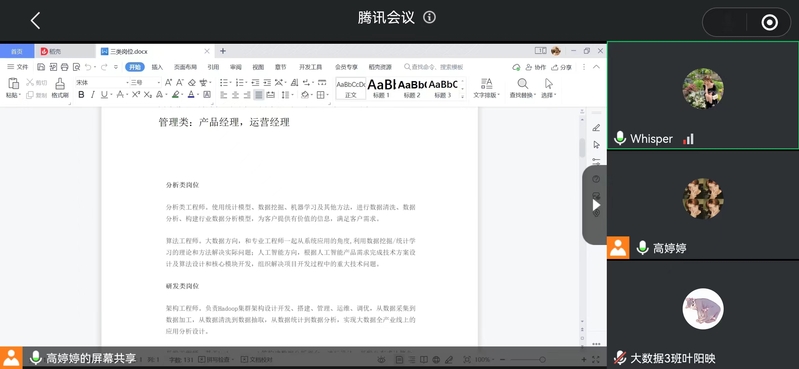
Task: Click the clear formatting eraser icon
Action: [x=192, y=82]
